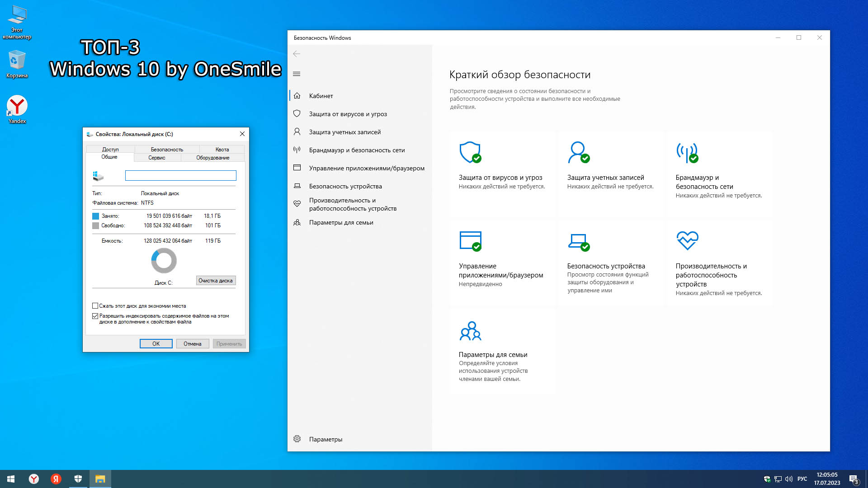Click Settings gear in Security sidebar
This screenshot has width=868, height=488.
[x=297, y=439]
